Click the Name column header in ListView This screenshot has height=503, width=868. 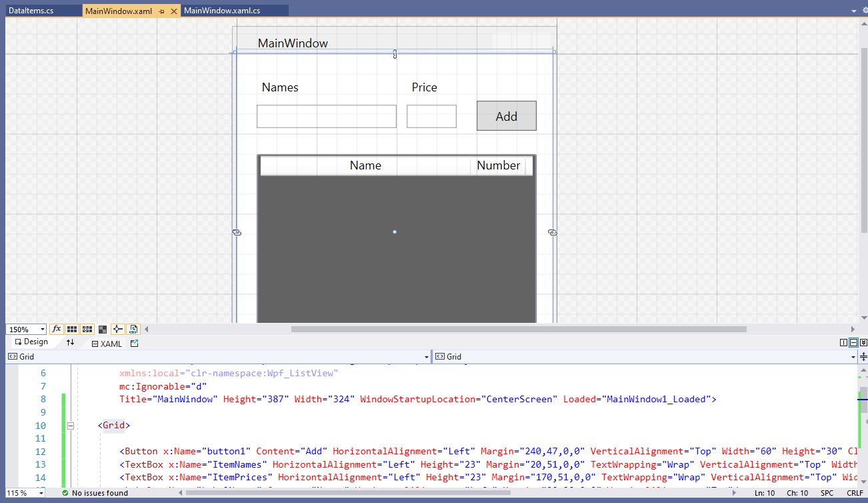pos(365,165)
